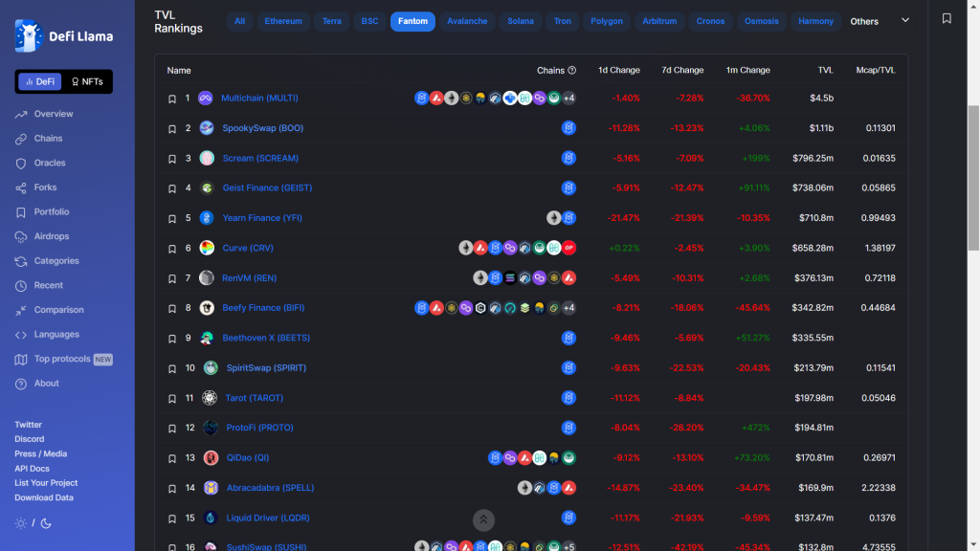Show +4 more chains for Multichain
Image resolution: width=980 pixels, height=551 pixels.
tap(568, 99)
